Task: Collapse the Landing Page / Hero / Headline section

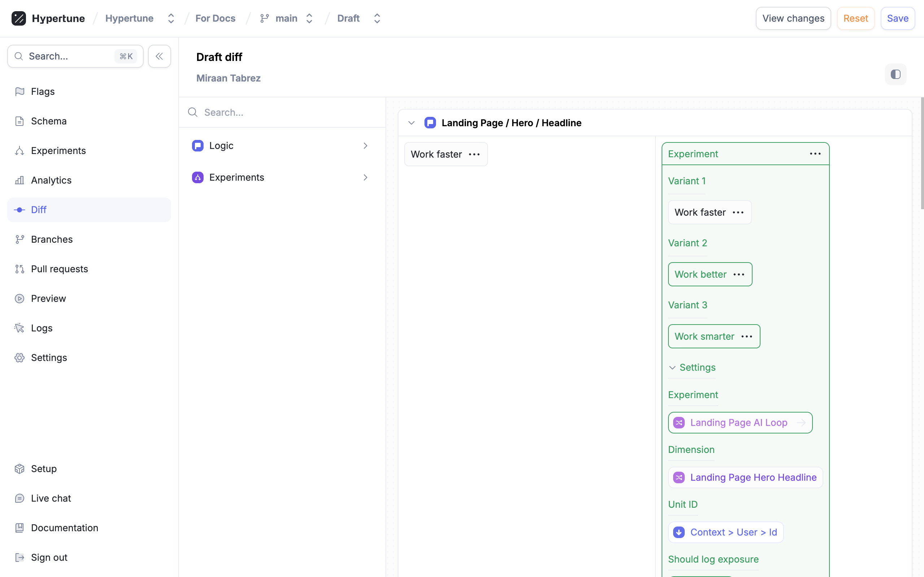Action: (x=411, y=123)
